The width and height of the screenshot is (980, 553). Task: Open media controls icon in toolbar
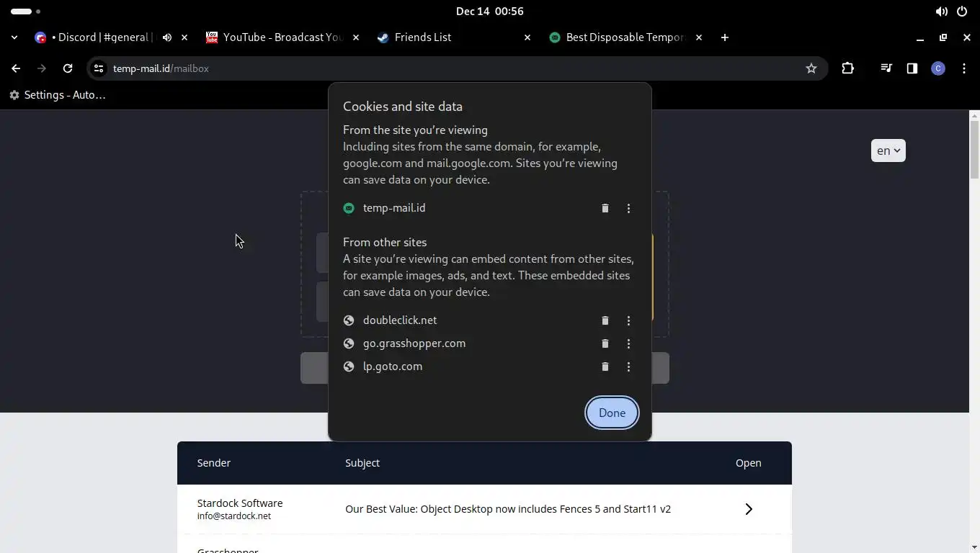tap(886, 68)
